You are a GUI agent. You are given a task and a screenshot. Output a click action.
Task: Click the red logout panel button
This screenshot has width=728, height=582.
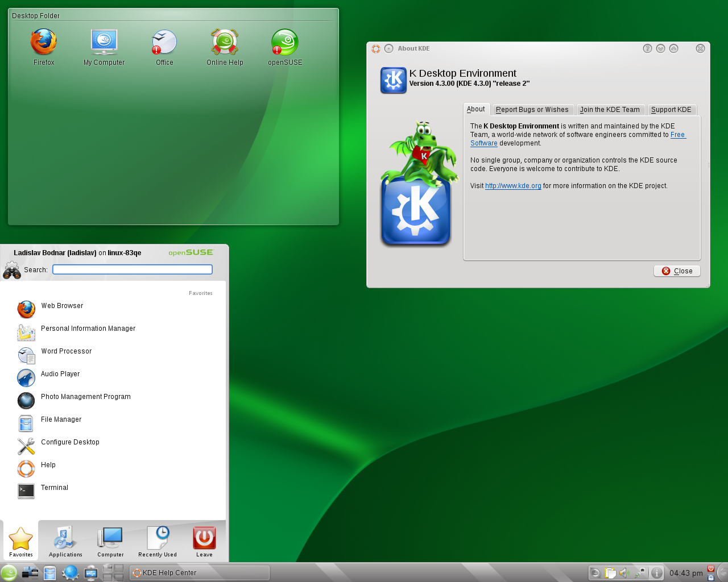click(x=710, y=568)
